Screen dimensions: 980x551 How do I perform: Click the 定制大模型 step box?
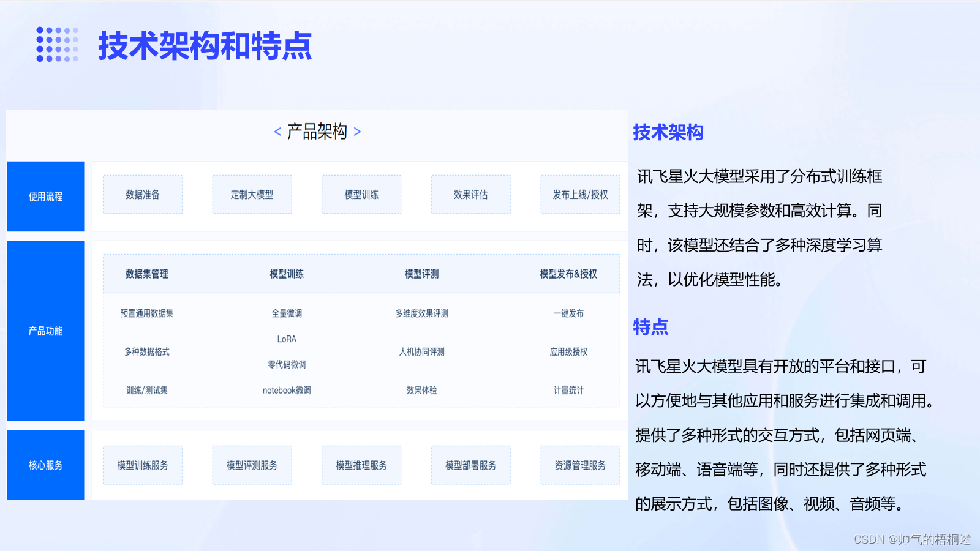click(252, 195)
